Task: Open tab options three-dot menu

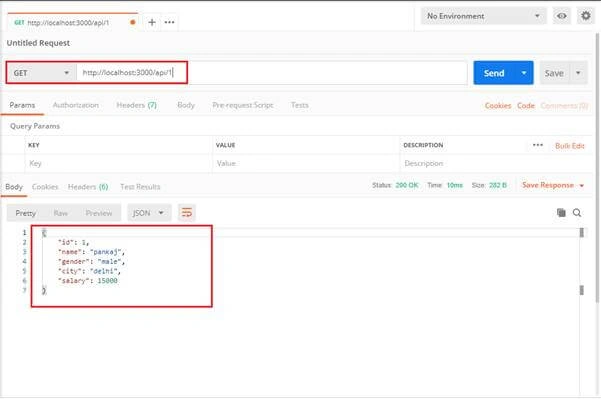Action: point(169,22)
